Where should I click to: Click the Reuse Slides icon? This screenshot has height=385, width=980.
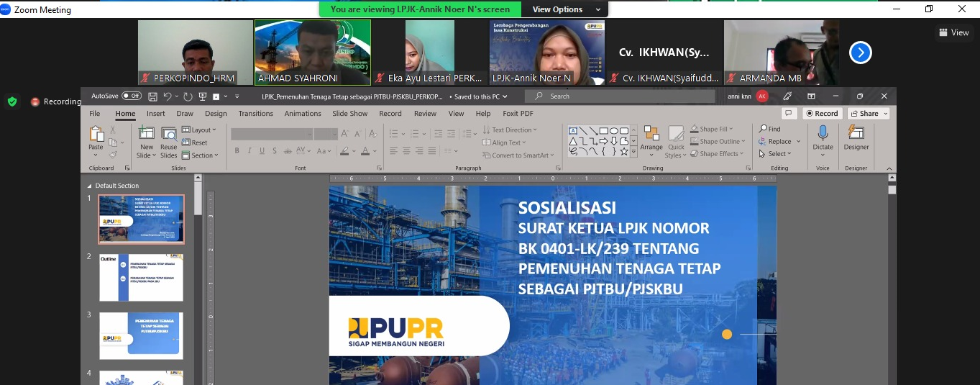(169, 142)
